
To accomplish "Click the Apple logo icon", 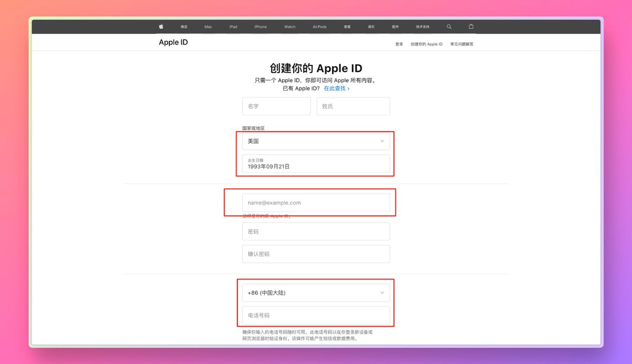I will 161,26.
